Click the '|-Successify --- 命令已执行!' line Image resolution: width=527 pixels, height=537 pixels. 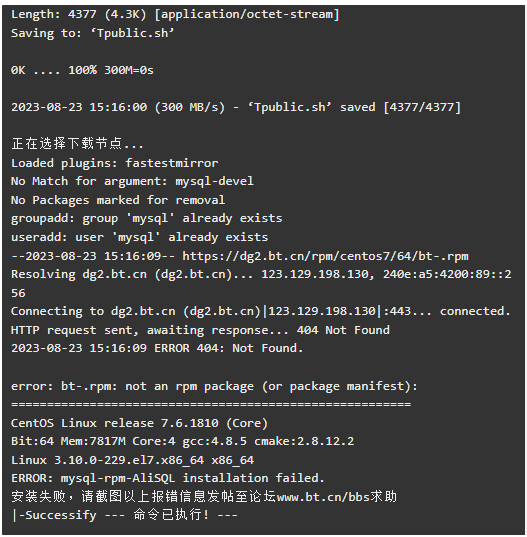pyautogui.click(x=125, y=515)
